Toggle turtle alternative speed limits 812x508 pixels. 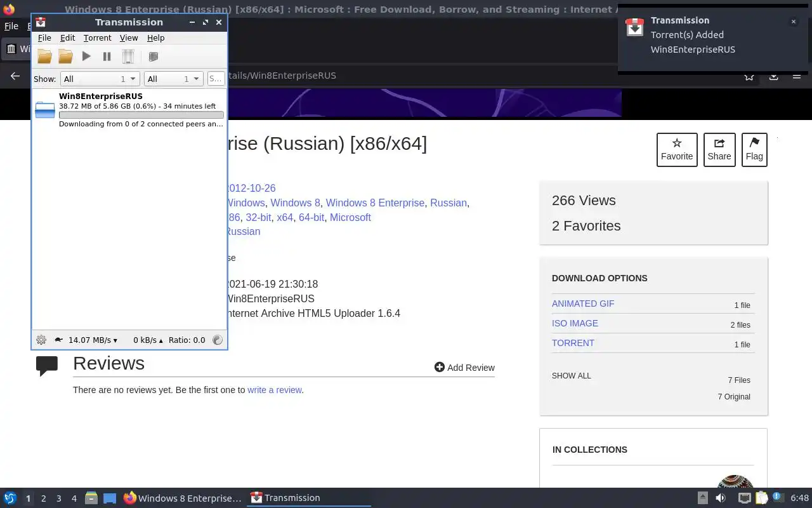[x=58, y=340]
